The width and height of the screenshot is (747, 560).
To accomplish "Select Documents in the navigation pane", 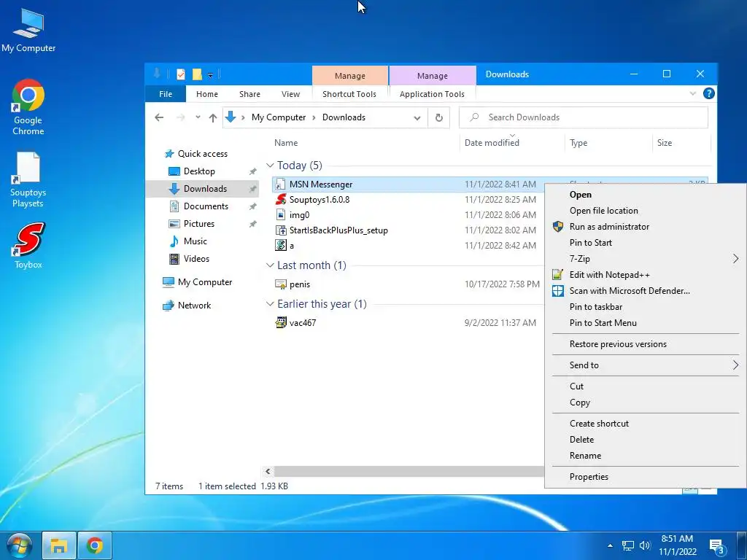I will click(206, 206).
